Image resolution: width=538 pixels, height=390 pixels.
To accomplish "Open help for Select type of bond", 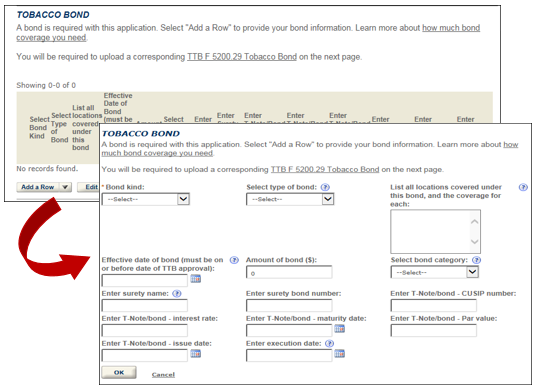I will click(325, 187).
